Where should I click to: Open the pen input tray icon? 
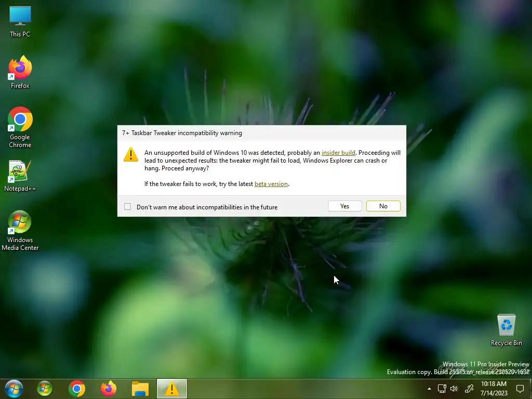point(469,389)
